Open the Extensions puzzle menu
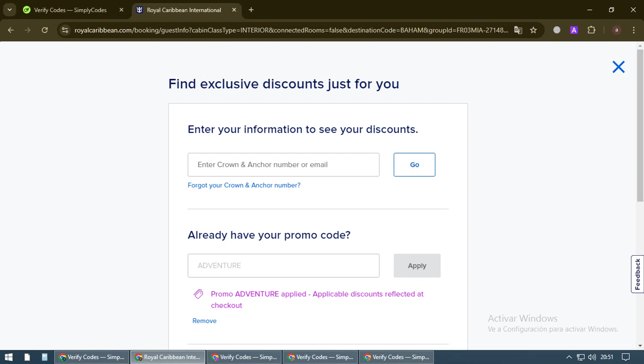The image size is (644, 364). tap(591, 30)
